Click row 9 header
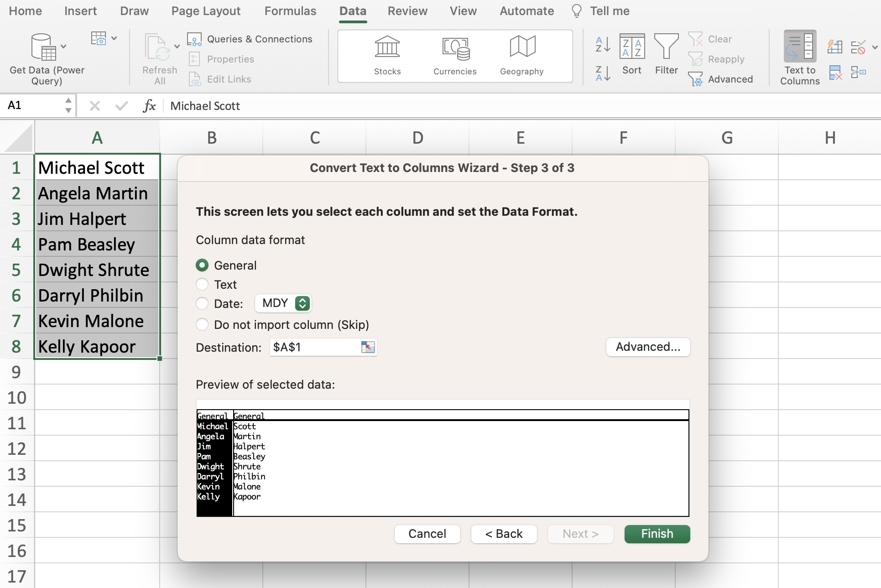 click(x=16, y=372)
